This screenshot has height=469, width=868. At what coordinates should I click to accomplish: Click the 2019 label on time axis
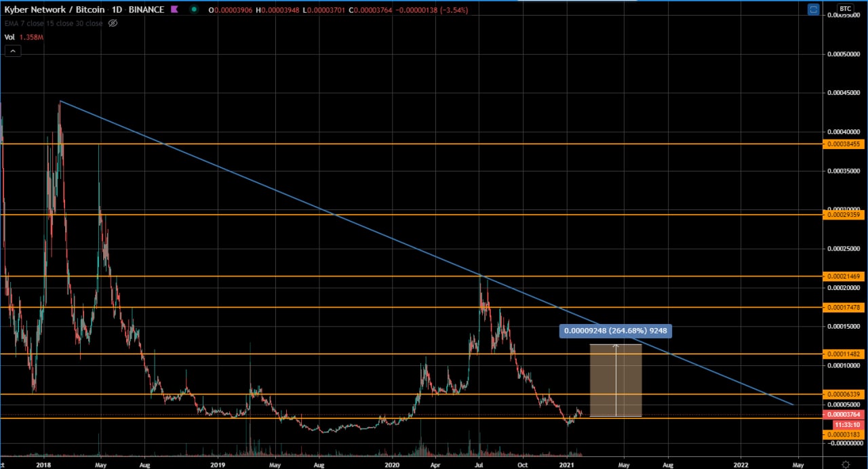click(x=218, y=465)
